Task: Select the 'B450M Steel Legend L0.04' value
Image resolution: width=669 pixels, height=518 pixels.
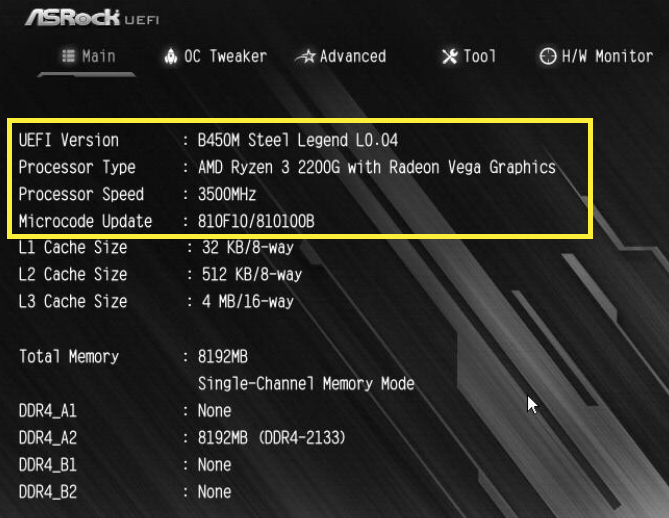Action: point(298,140)
